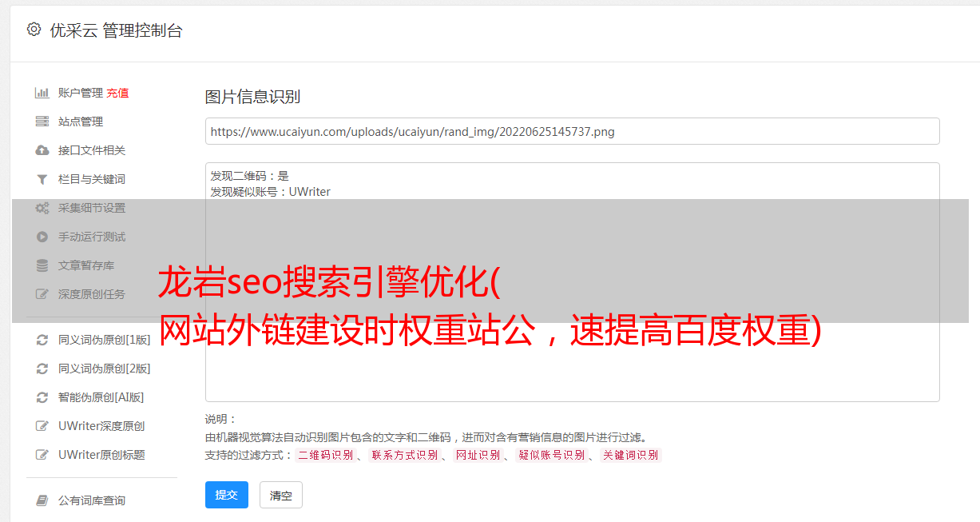The image size is (980, 522).
Task: Open 账户管理 in the sidebar
Action: click(81, 93)
